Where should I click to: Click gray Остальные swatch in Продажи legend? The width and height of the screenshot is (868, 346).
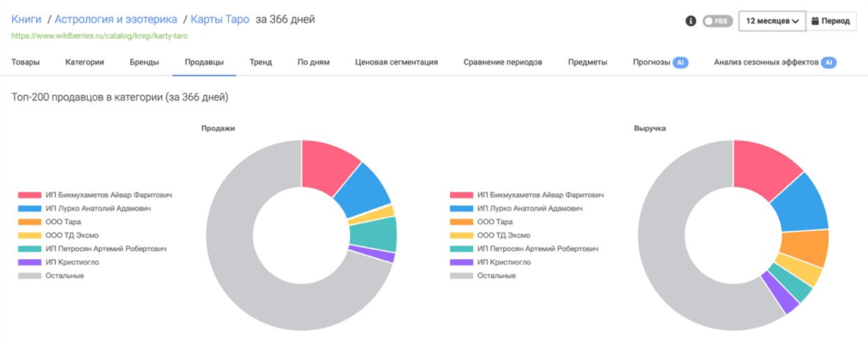click(x=29, y=275)
